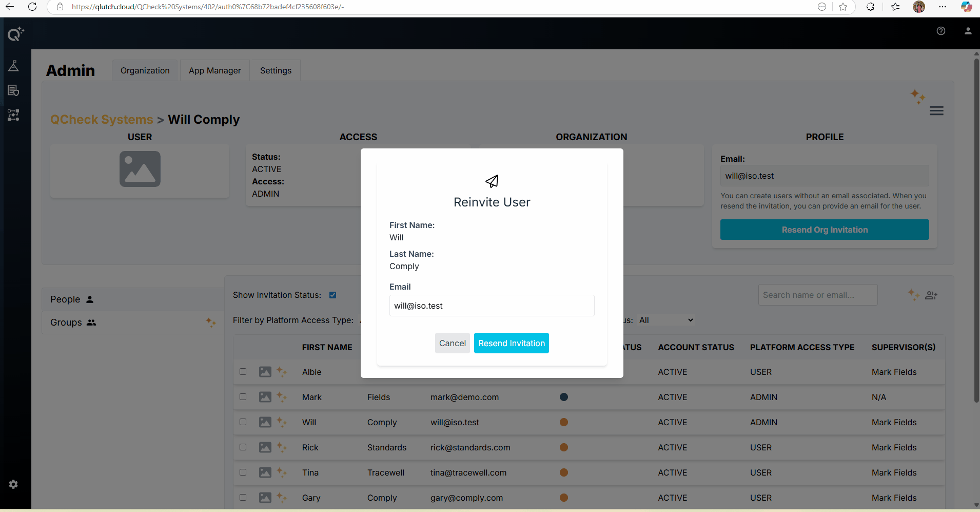Open the Settings tab
This screenshot has height=512, width=980.
(276, 71)
